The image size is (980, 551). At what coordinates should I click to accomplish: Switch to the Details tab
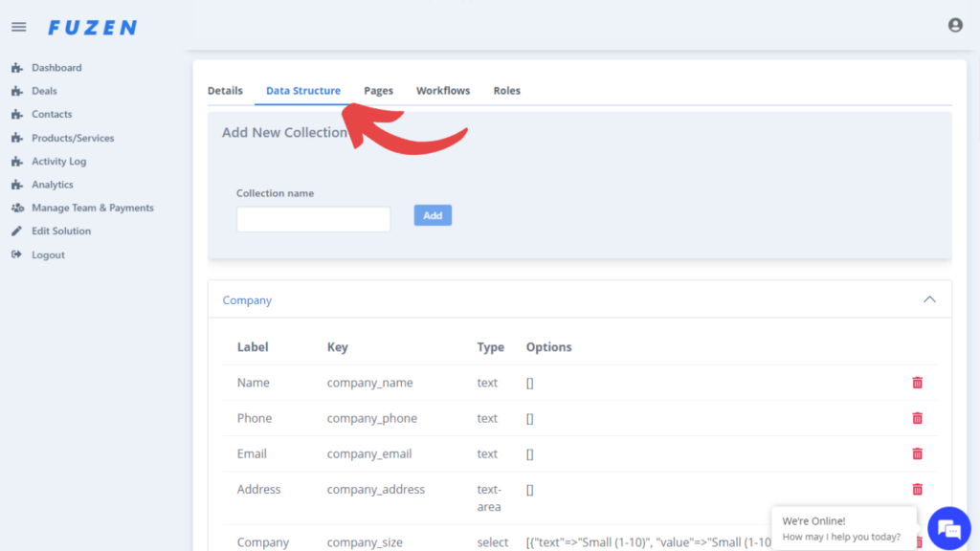[225, 91]
